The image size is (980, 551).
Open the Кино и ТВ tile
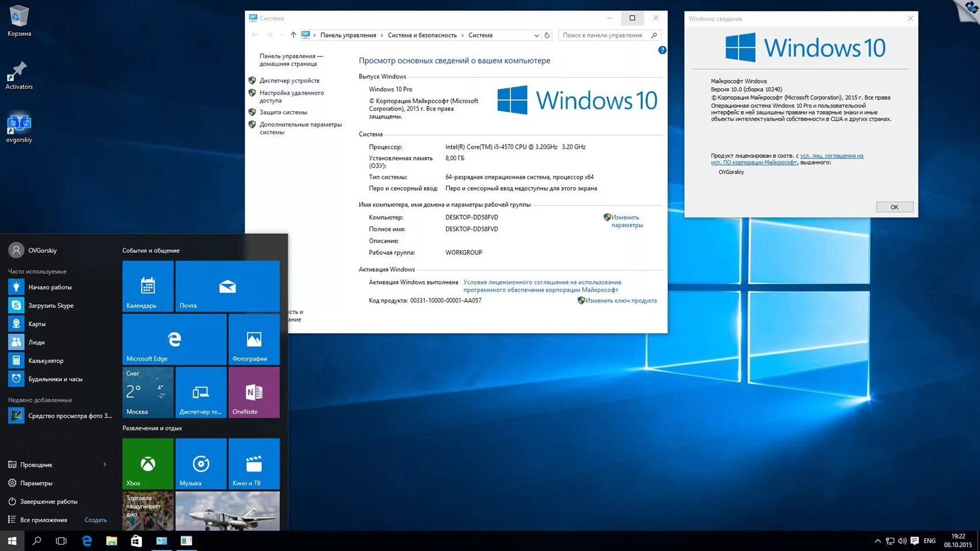(254, 463)
